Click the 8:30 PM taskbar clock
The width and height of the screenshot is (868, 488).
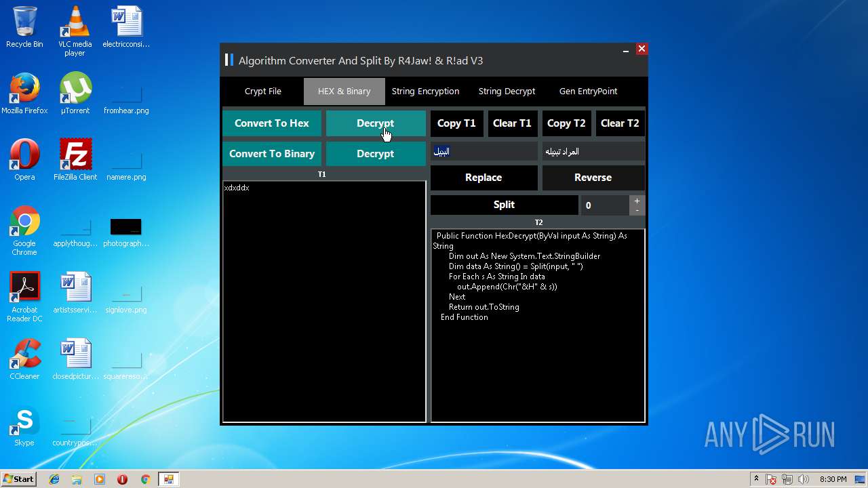point(833,479)
